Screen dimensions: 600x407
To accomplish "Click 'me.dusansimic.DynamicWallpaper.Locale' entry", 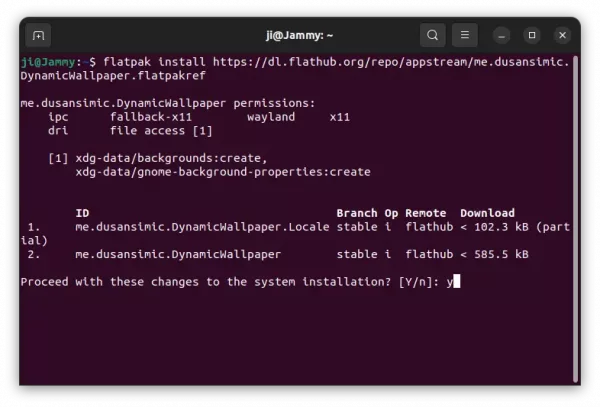I will (202, 227).
